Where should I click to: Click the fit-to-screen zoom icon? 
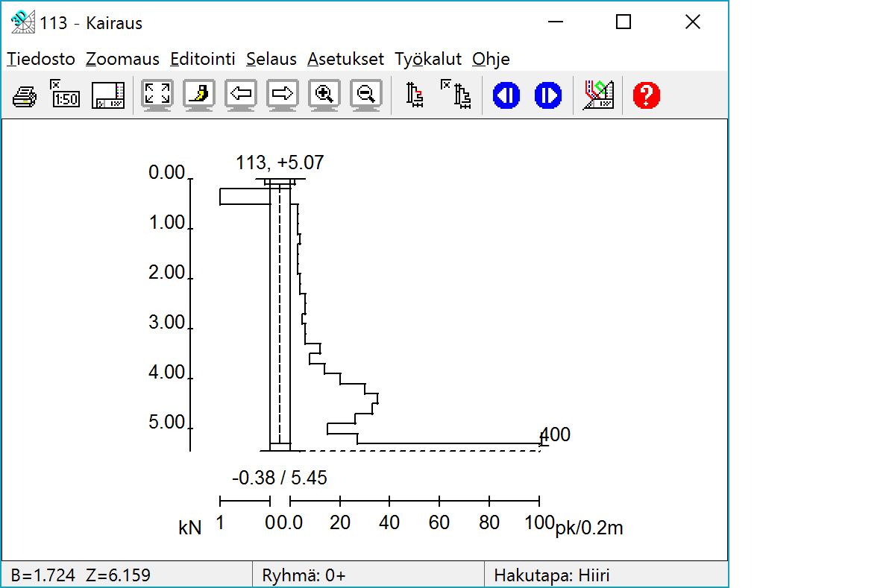pyautogui.click(x=157, y=95)
